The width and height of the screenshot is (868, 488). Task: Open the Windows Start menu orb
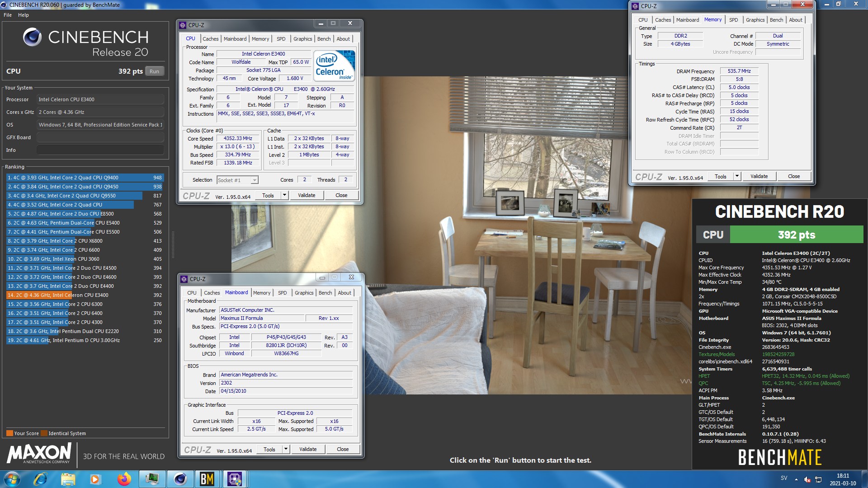coord(12,479)
